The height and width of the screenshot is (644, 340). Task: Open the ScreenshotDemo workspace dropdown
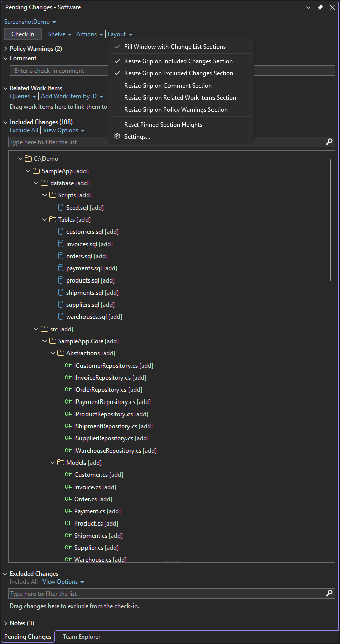click(30, 22)
